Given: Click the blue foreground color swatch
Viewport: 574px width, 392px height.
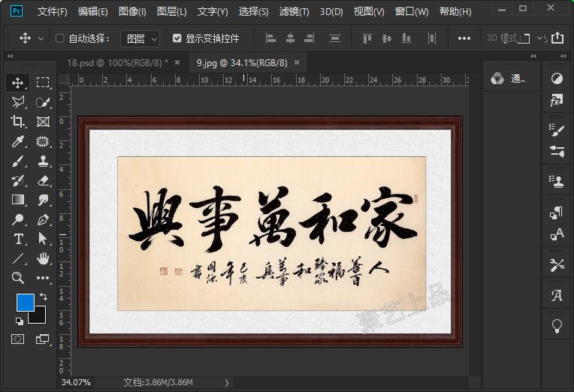Looking at the screenshot, I should tap(25, 302).
